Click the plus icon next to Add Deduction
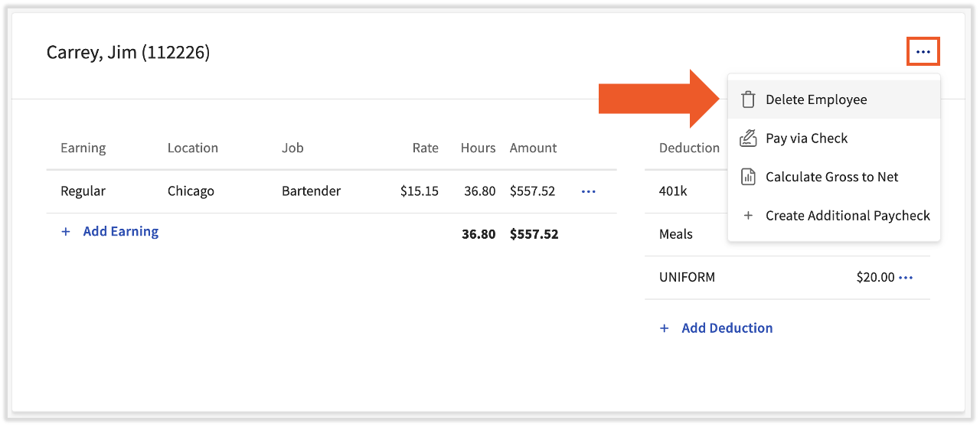 coord(665,328)
